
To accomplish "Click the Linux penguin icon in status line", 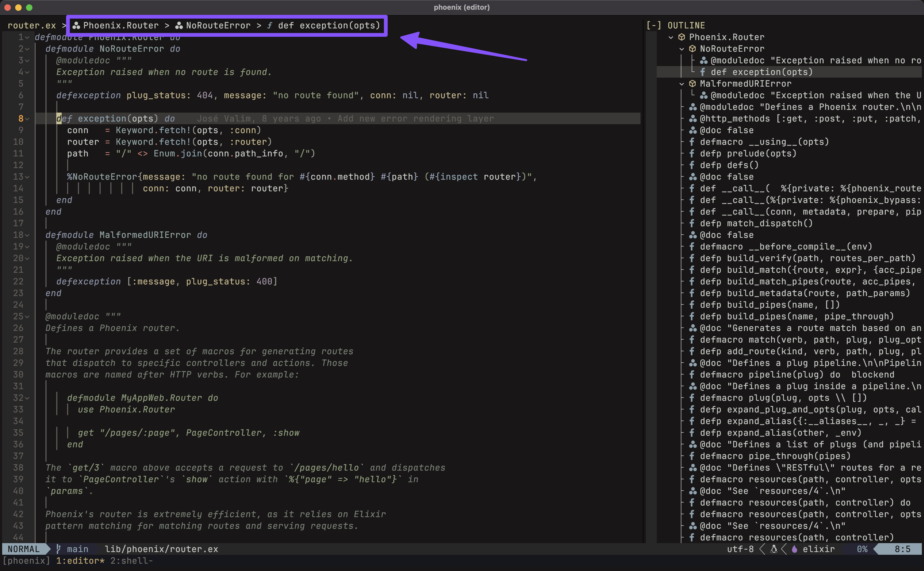I will click(x=774, y=549).
